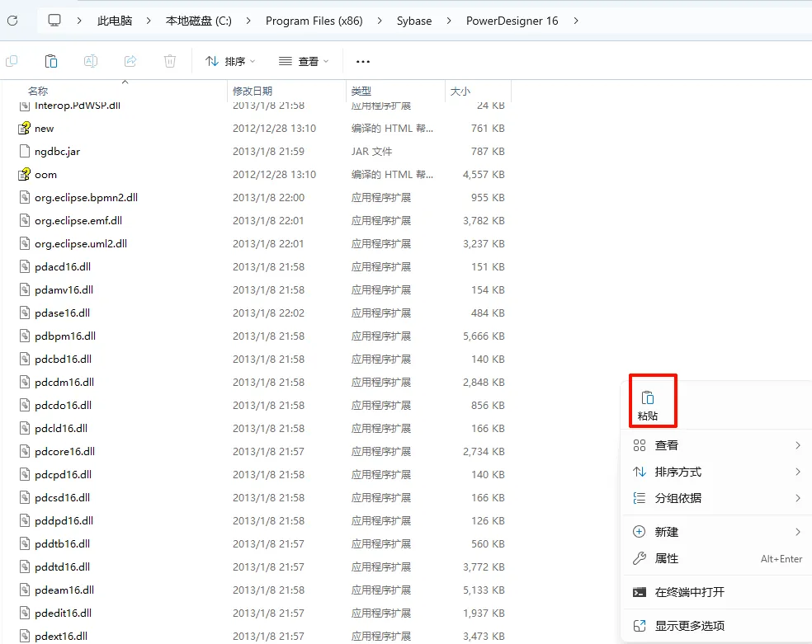Open 排序方式 submenu in context menu
812x644 pixels.
point(717,472)
